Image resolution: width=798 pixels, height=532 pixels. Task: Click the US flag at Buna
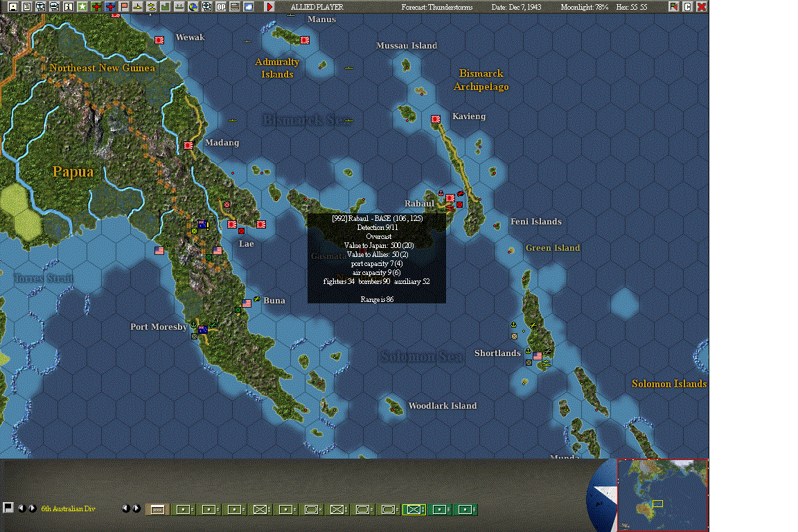click(247, 303)
